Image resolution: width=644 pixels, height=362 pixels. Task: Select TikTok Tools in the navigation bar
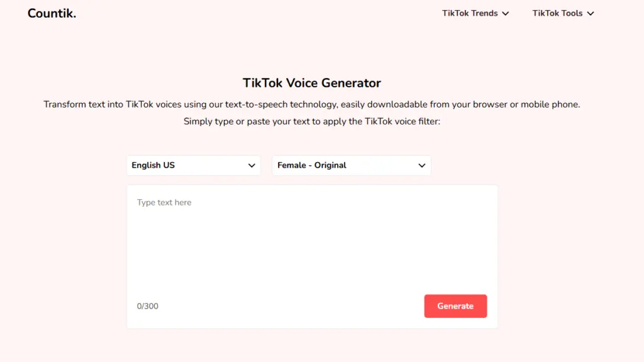(x=557, y=13)
